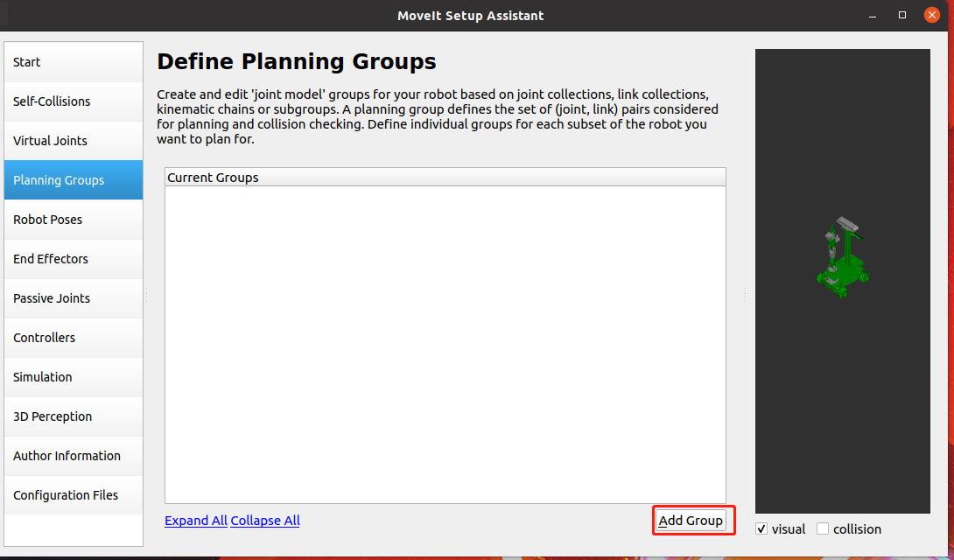Click the Collapse All link
Screen dimensions: 954x560
pyautogui.click(x=265, y=521)
